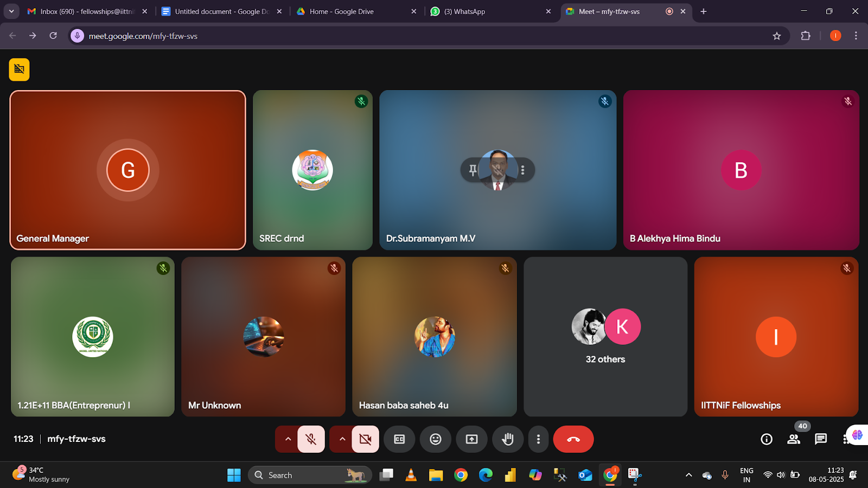The image size is (868, 488).
Task: Click muted mic icon on Mr Unknown tile
Action: point(334,268)
